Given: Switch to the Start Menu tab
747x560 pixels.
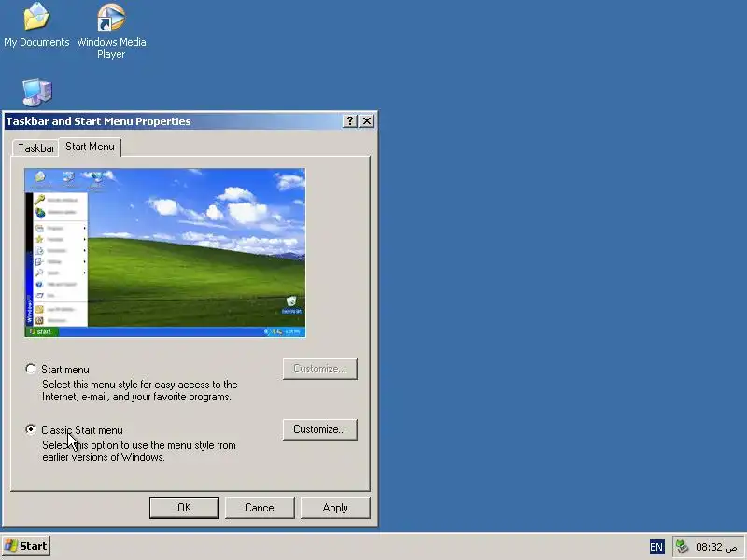Looking at the screenshot, I should (x=90, y=147).
